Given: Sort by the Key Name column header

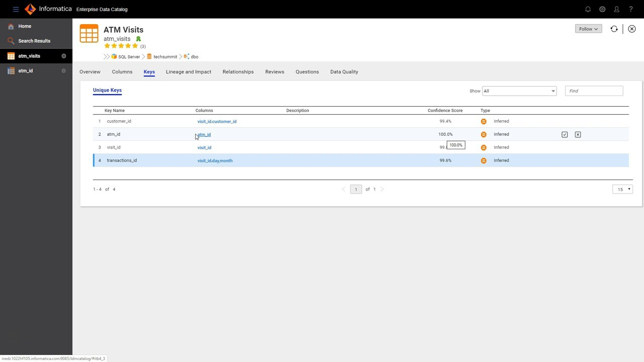Looking at the screenshot, I should pyautogui.click(x=115, y=111).
